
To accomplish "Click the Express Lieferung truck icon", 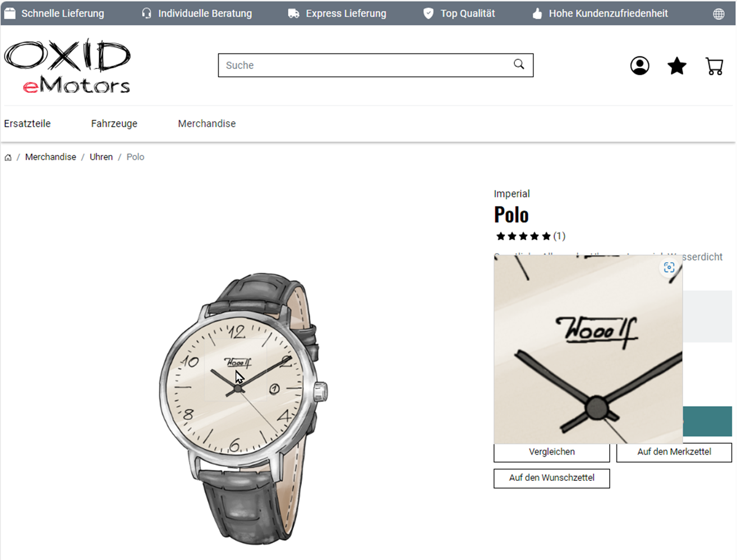I will 294,13.
